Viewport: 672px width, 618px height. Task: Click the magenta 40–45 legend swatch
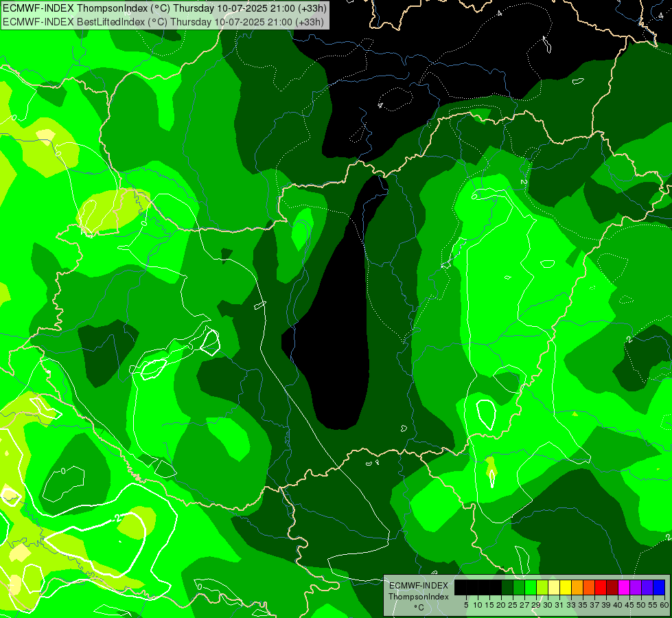coord(624,587)
